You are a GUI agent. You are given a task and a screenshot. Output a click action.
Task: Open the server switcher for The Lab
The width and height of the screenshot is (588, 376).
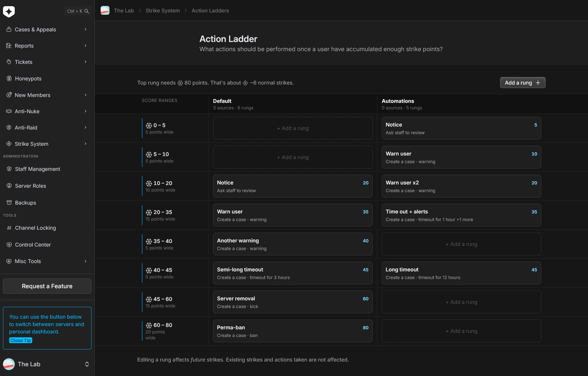click(87, 364)
